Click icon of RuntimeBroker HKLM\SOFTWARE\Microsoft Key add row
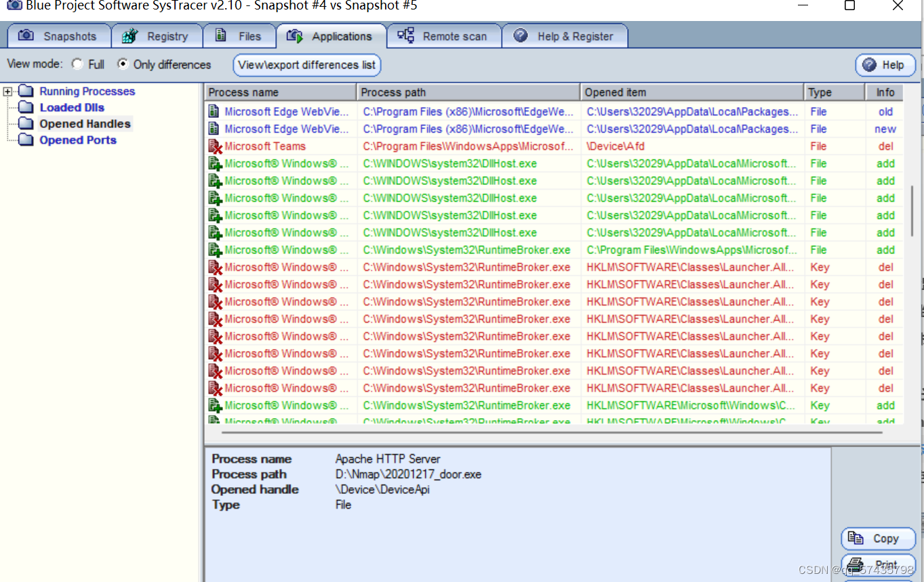Screen dimensions: 924x582 (215, 405)
